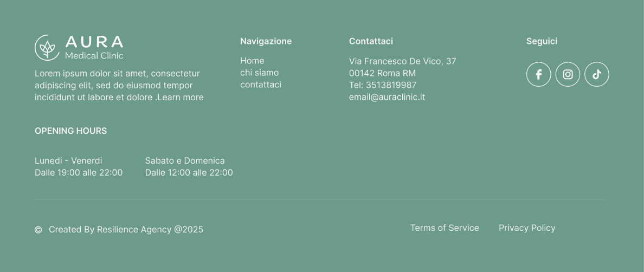Click the Aura lotus logo emblem
The width and height of the screenshot is (644, 272).
point(48,48)
